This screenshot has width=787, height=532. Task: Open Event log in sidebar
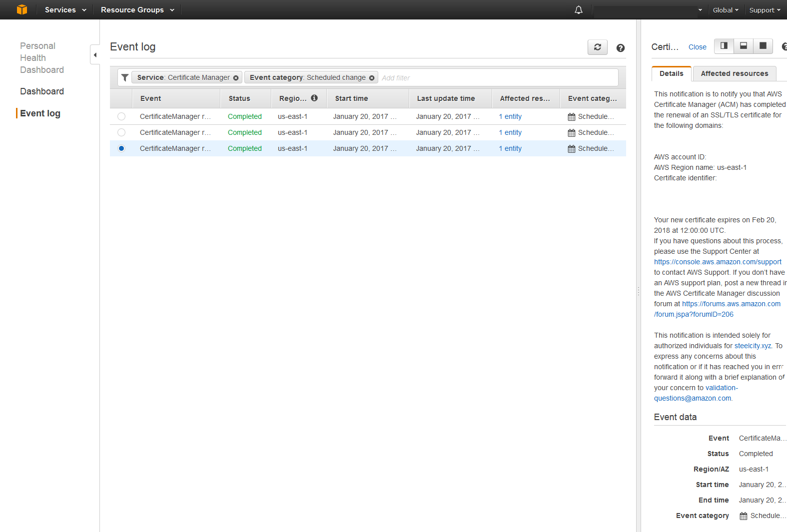point(40,113)
